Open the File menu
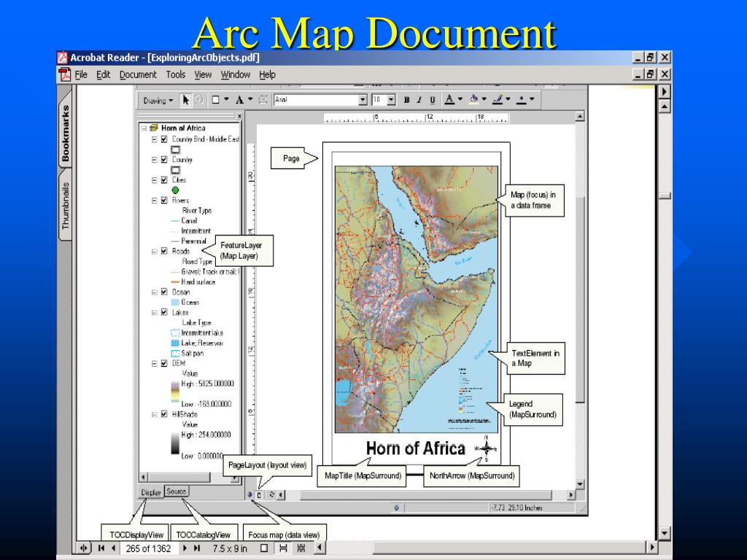Screen dimensions: 747x560 pos(82,75)
